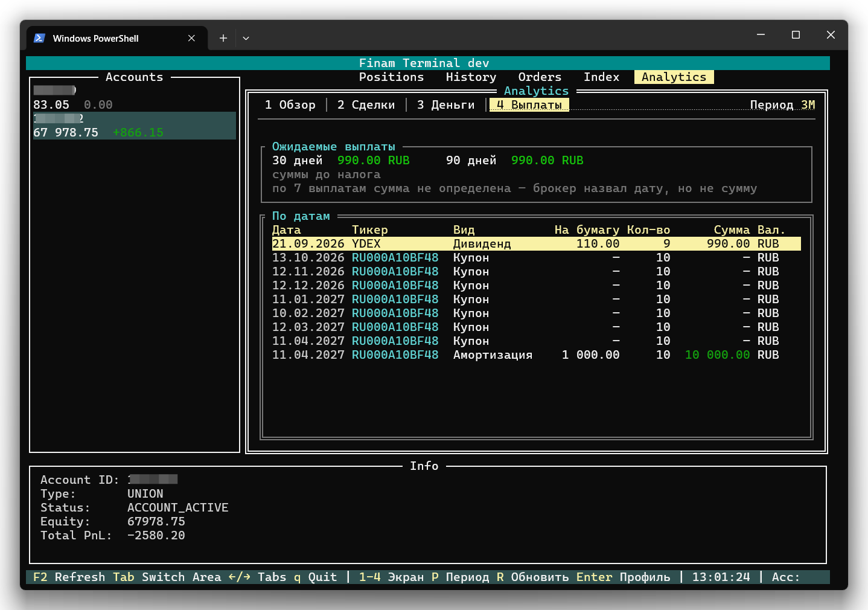Select the account with balance 67 978.75
The height and width of the screenshot is (610, 868).
(x=134, y=126)
